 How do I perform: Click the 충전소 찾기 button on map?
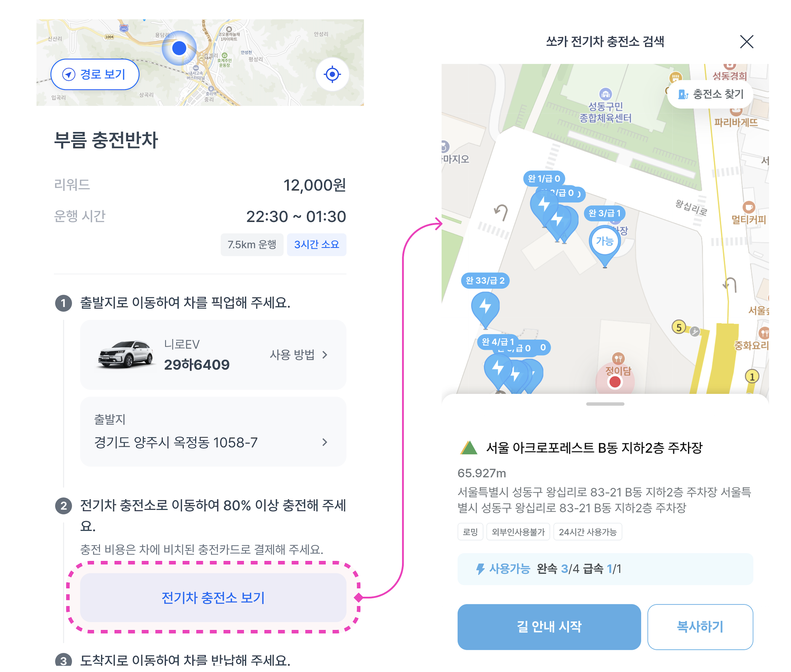[711, 94]
